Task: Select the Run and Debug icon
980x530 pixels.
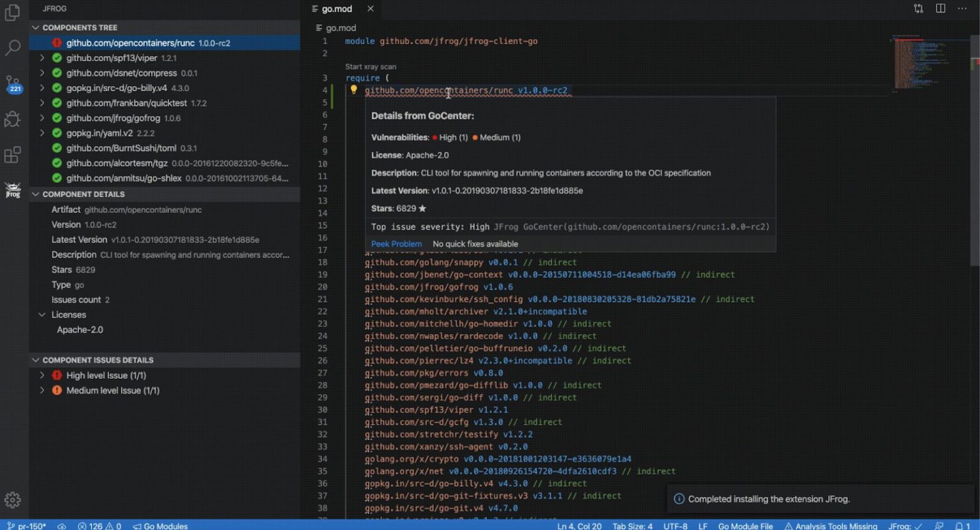Action: click(13, 119)
